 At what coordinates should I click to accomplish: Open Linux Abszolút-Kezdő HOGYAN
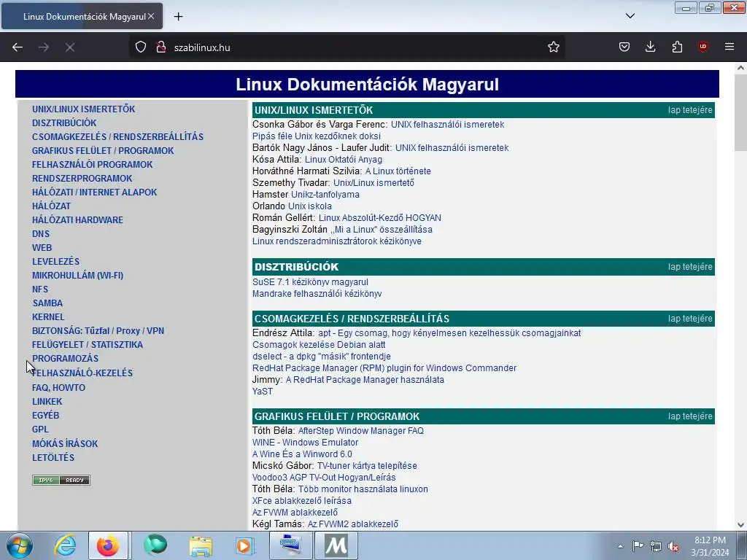pyautogui.click(x=379, y=217)
